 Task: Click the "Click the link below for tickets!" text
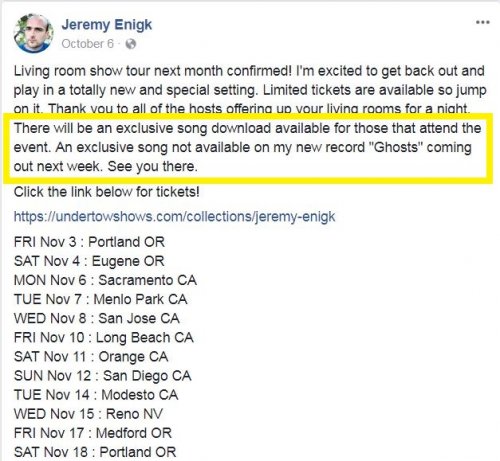click(x=107, y=192)
